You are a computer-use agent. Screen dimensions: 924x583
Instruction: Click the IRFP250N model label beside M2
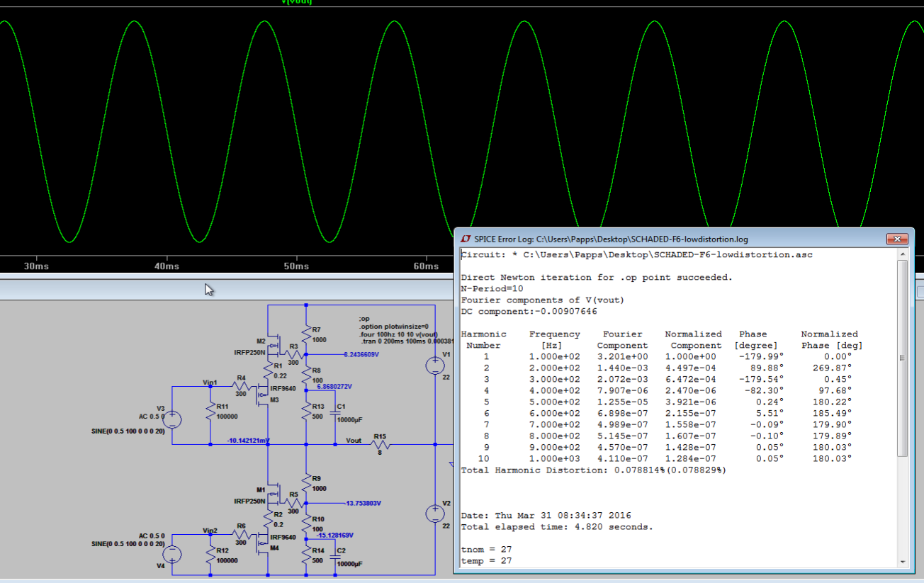249,352
